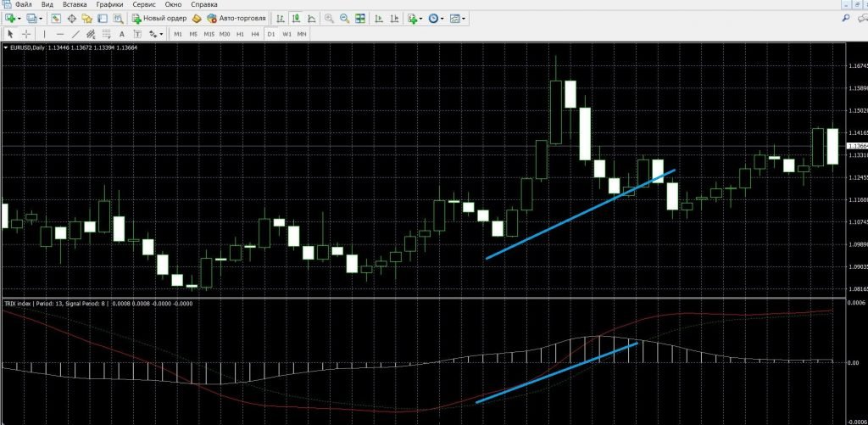868x425 pixels.
Task: Click the current price label on axis
Action: (x=856, y=146)
